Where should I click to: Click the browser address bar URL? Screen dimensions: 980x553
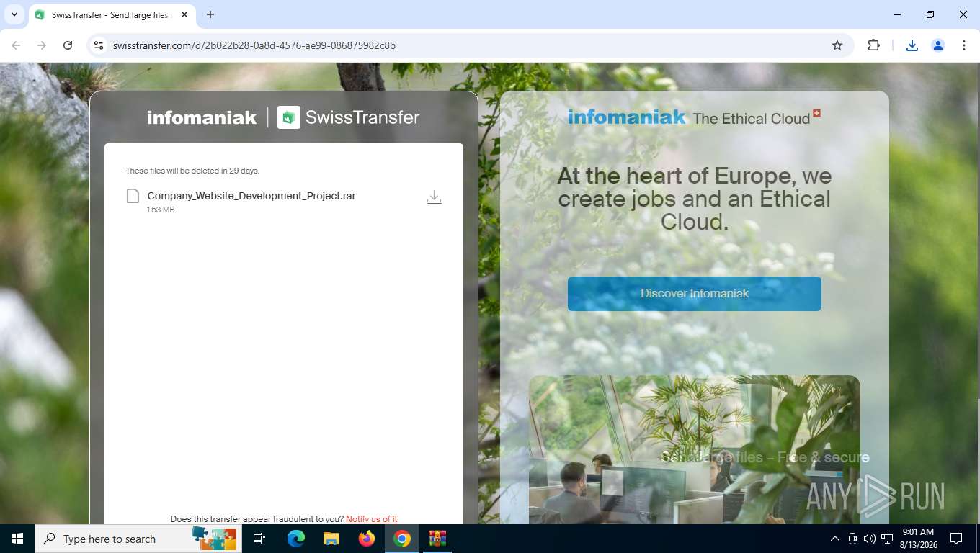click(x=254, y=45)
